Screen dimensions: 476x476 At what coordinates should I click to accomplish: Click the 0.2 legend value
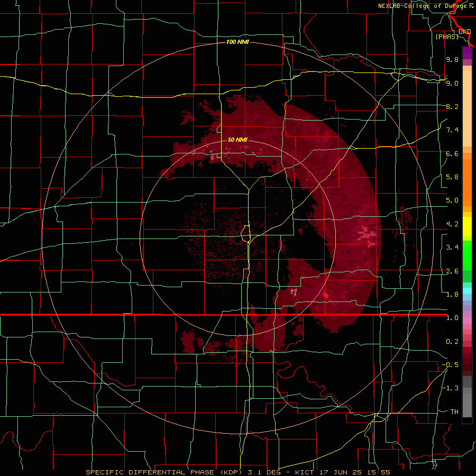[x=452, y=342]
